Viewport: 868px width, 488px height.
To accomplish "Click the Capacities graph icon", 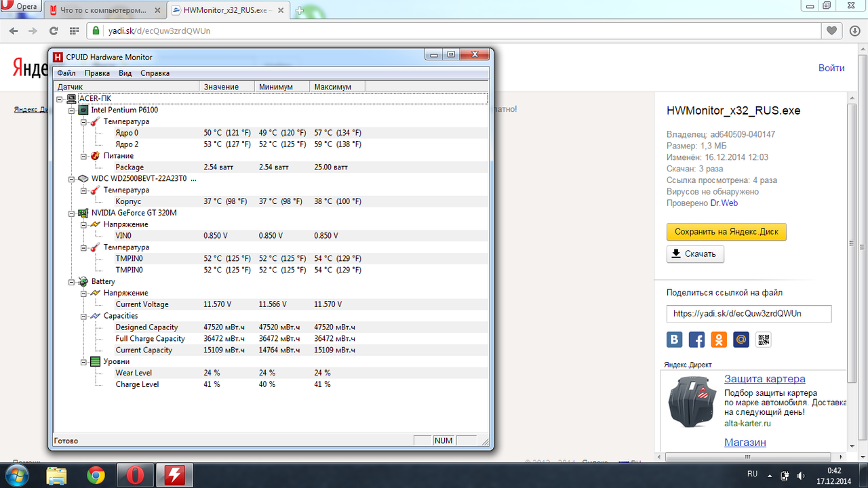I will pyautogui.click(x=95, y=316).
